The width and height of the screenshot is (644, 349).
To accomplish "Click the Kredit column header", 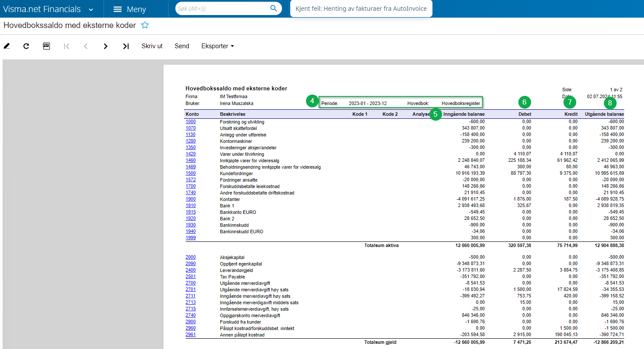I will point(571,114).
